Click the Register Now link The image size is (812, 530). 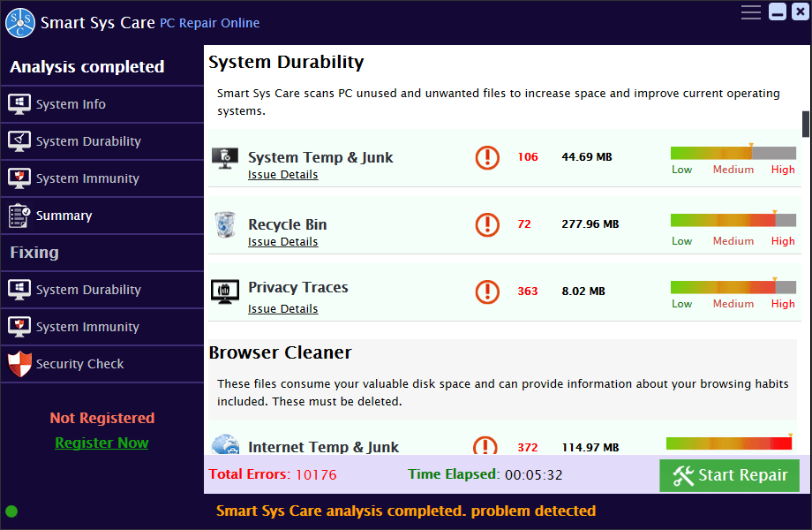[101, 443]
